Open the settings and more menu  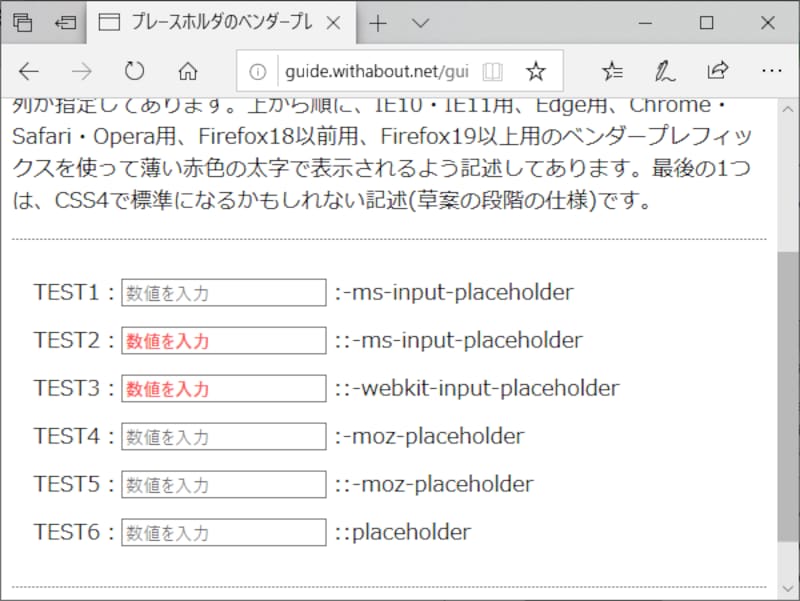(772, 71)
